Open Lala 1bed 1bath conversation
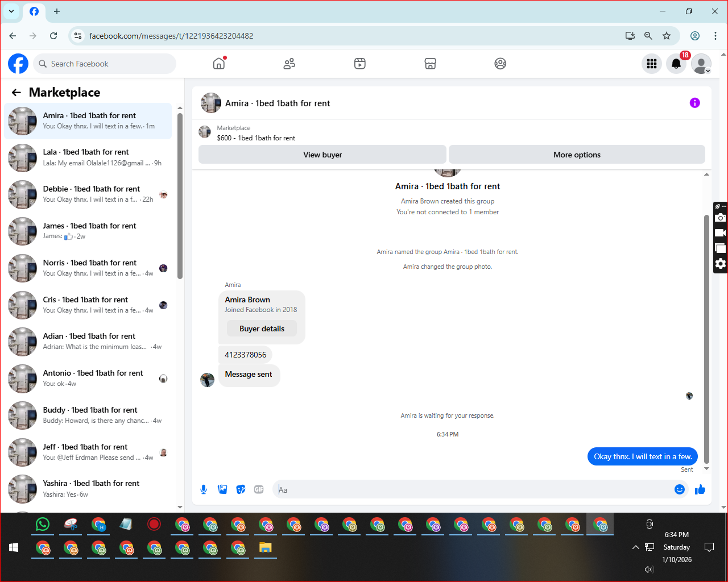Screen dimensions: 728x582 88,157
